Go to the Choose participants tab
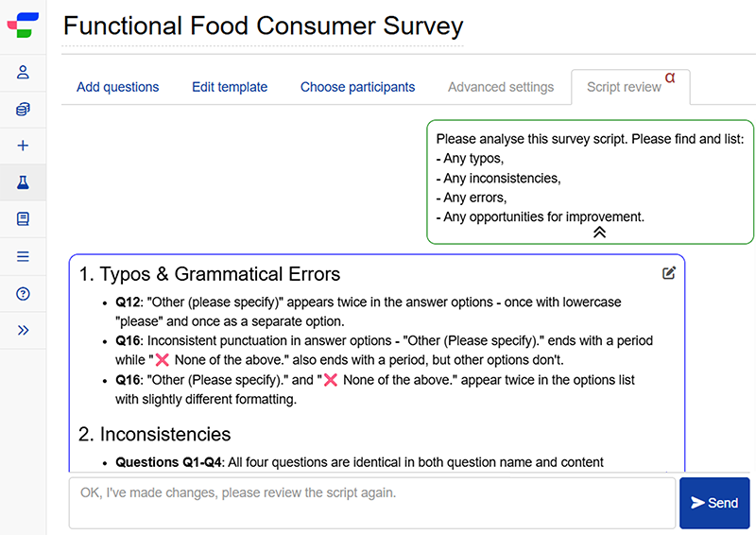The image size is (756, 535). tap(357, 87)
